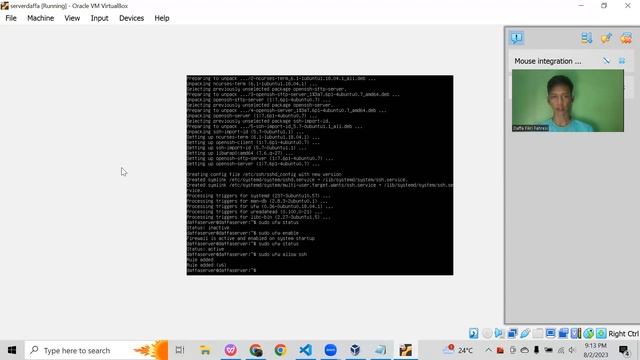Click the Mouse integration notification text
640x360 pixels.
click(x=547, y=61)
